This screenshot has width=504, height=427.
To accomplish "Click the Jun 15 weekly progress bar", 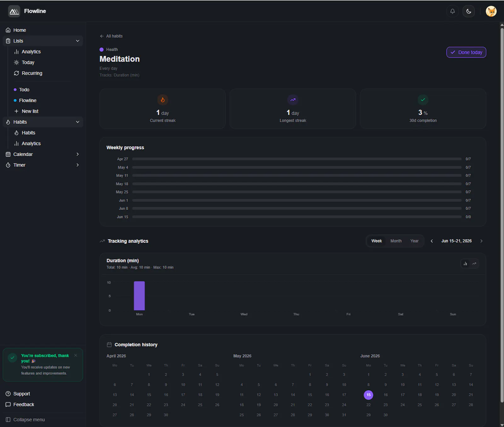I will coord(297,217).
